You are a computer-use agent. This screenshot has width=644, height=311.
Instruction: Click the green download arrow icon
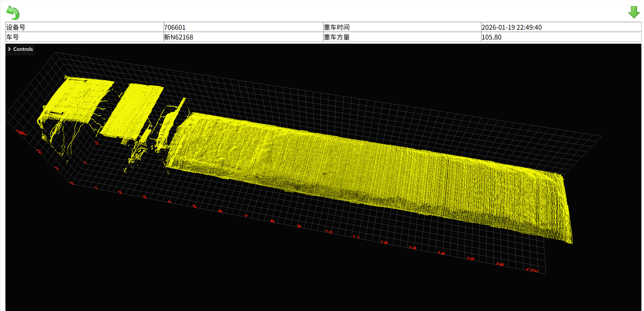[634, 12]
